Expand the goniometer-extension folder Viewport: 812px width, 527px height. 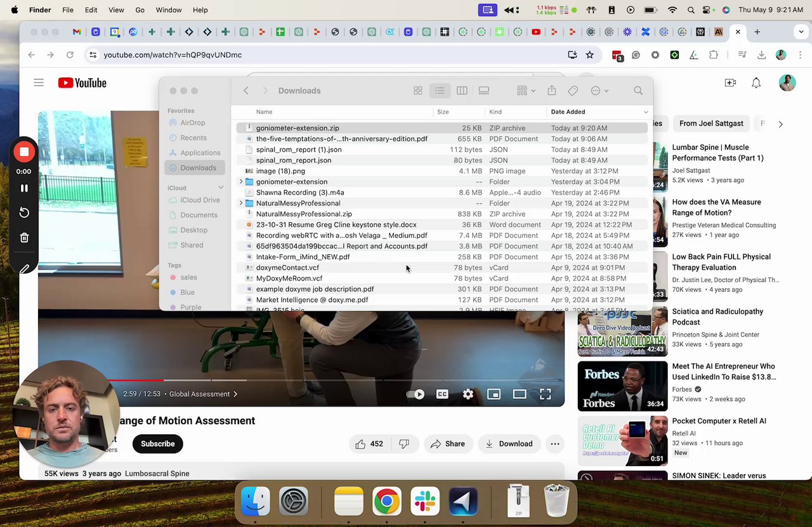tap(240, 182)
